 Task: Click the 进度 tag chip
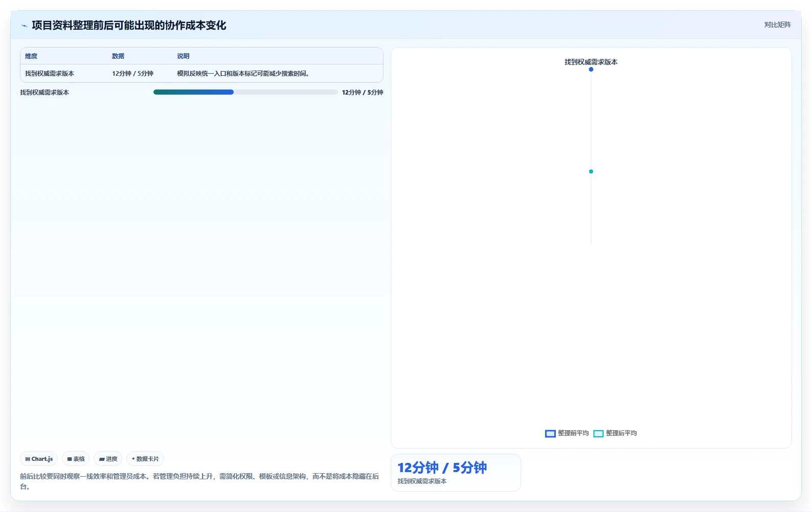pyautogui.click(x=108, y=459)
